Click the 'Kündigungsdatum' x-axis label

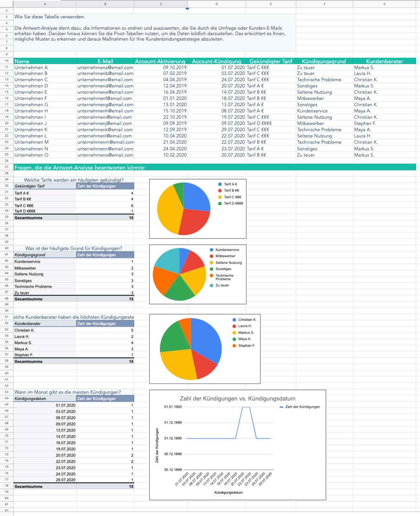point(228,493)
